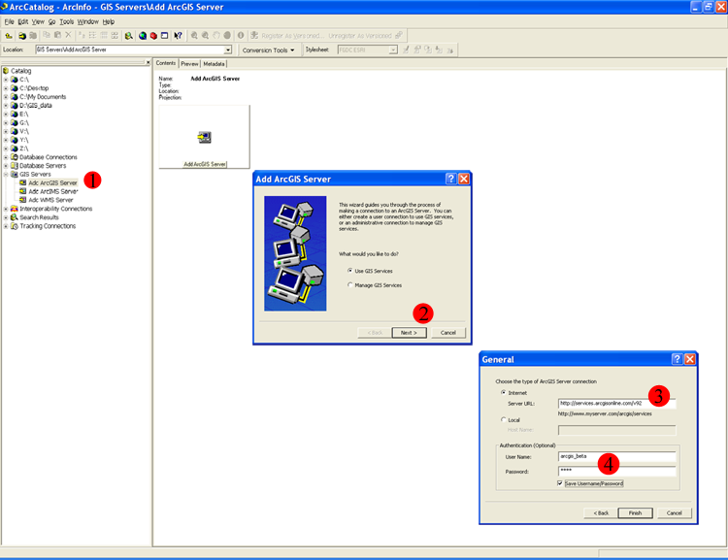Select Tracking Connections in catalog tree
728x560 pixels.
48,226
